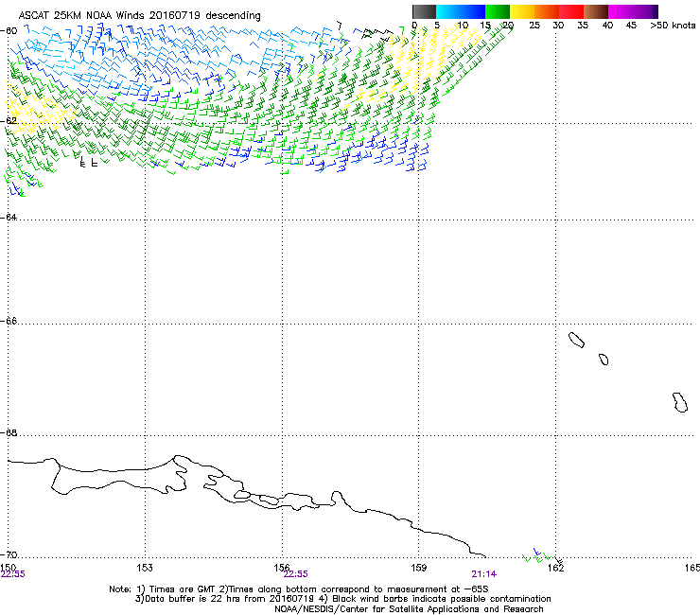Click the '-70' latitude label

(9, 554)
